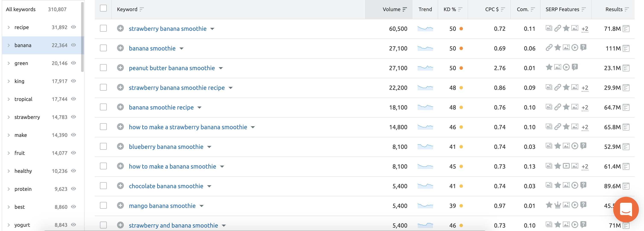
Task: Open the orange chat support widget
Action: point(626,209)
